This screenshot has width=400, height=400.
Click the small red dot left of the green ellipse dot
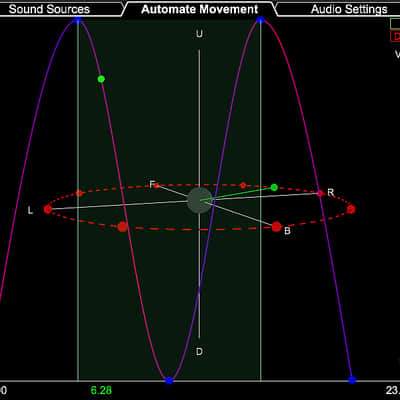(243, 185)
